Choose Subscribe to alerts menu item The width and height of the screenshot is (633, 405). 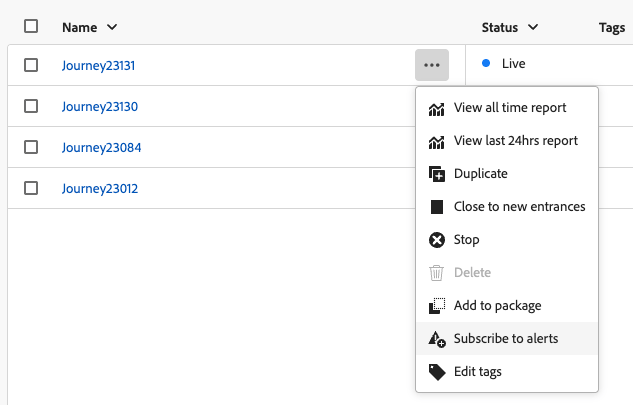[x=506, y=339]
